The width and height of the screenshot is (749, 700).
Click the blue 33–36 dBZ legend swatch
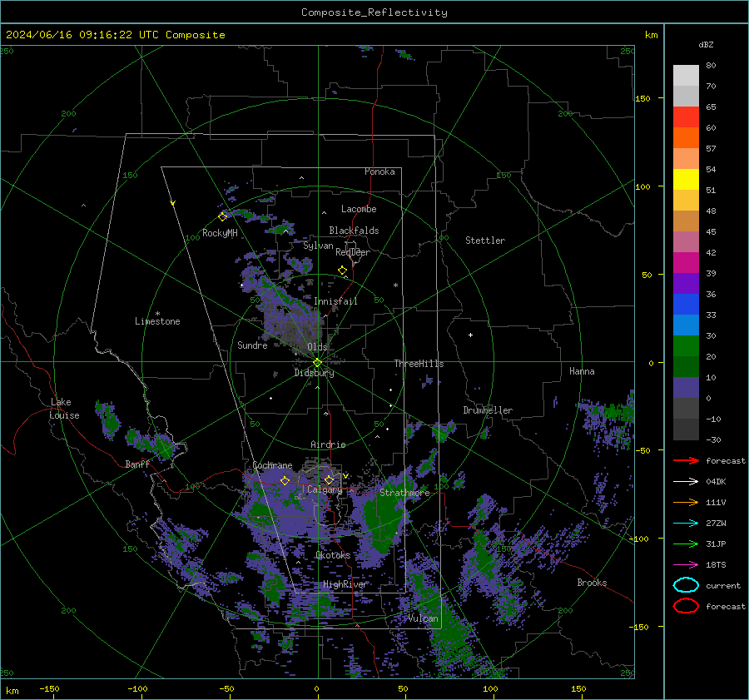coord(686,304)
